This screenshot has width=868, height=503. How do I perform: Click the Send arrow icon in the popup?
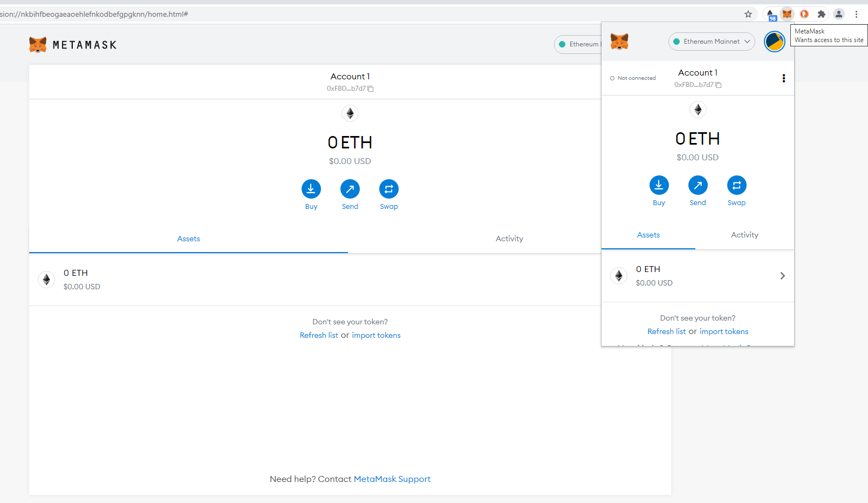[x=698, y=185]
